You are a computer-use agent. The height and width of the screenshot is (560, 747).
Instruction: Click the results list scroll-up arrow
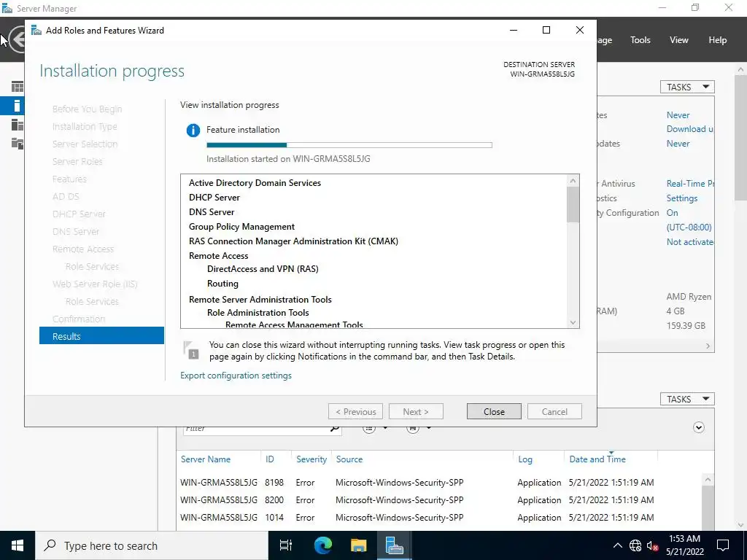[x=573, y=181]
